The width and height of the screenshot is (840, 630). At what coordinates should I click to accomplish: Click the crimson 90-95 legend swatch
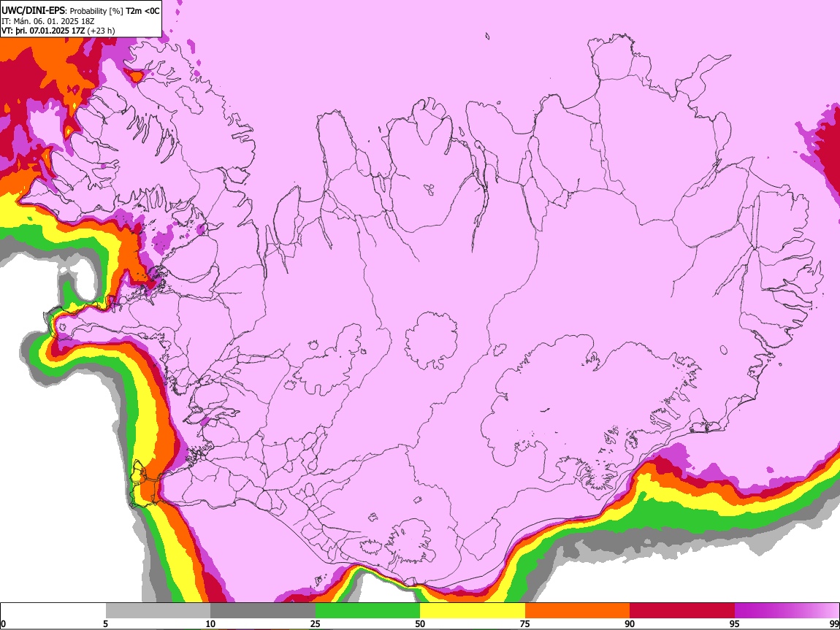click(x=682, y=611)
